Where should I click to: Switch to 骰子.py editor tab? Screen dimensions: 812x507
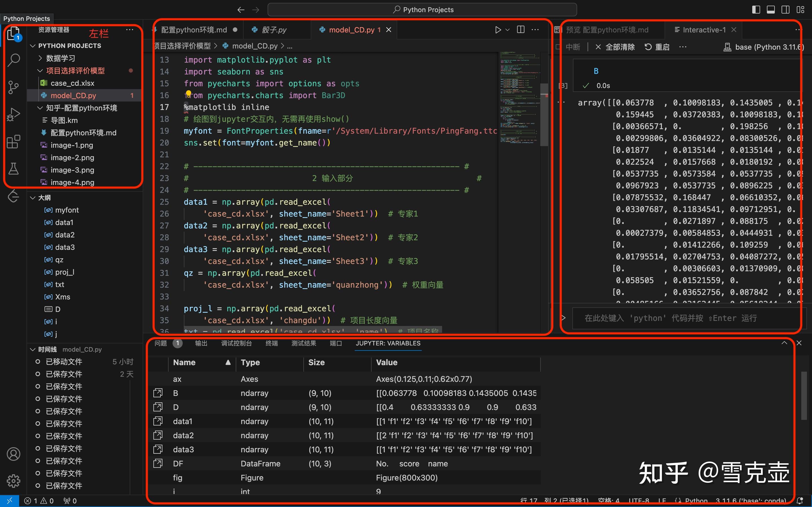point(274,30)
